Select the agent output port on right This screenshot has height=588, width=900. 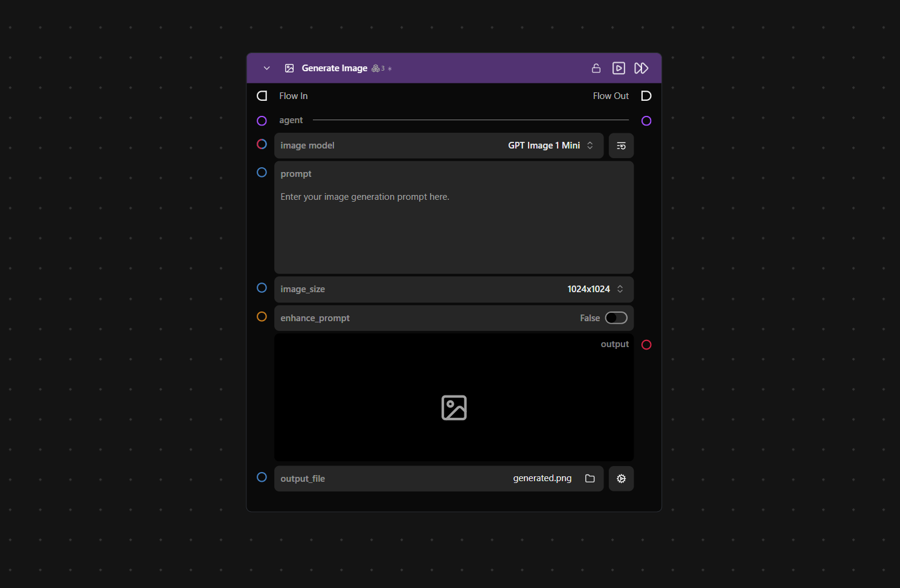(x=646, y=121)
